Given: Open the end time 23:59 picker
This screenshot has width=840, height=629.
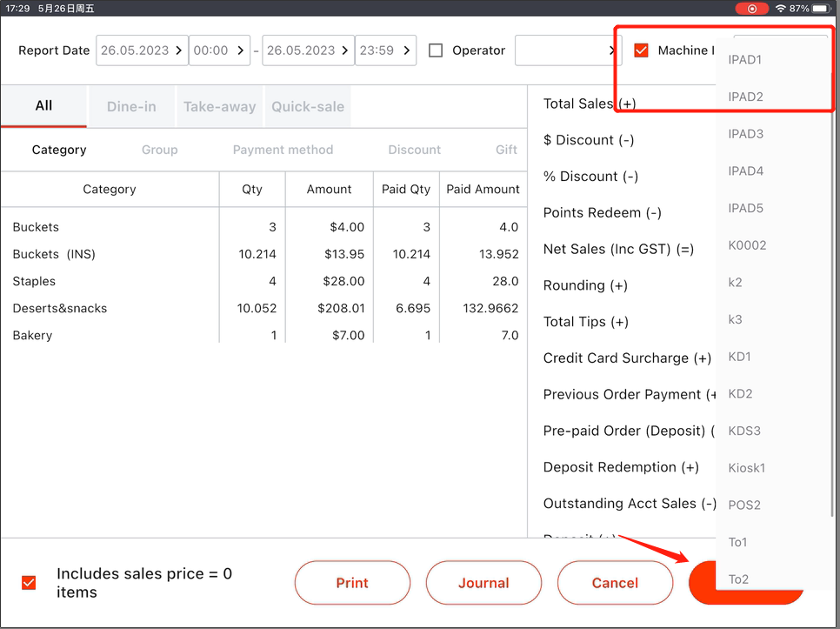Looking at the screenshot, I should [x=386, y=50].
